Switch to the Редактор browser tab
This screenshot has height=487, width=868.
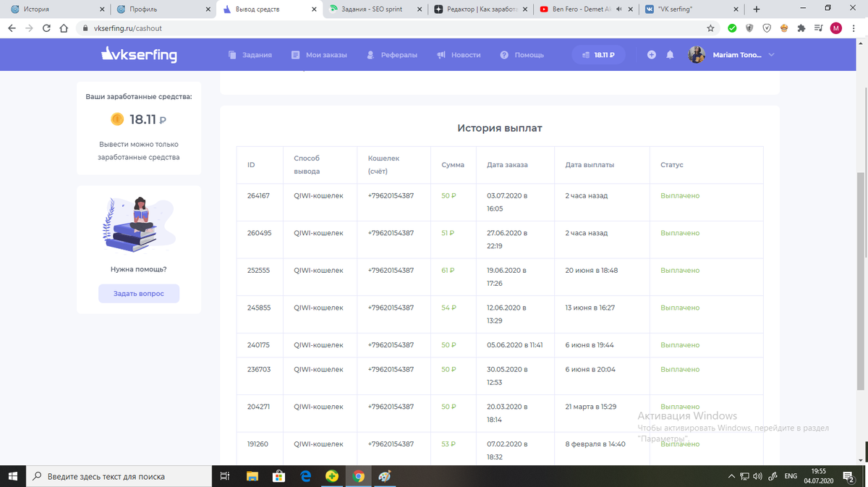(x=482, y=9)
